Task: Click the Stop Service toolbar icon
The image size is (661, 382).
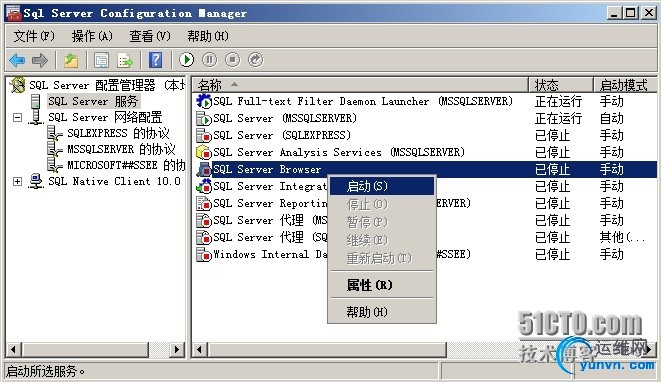Action: coord(232,60)
